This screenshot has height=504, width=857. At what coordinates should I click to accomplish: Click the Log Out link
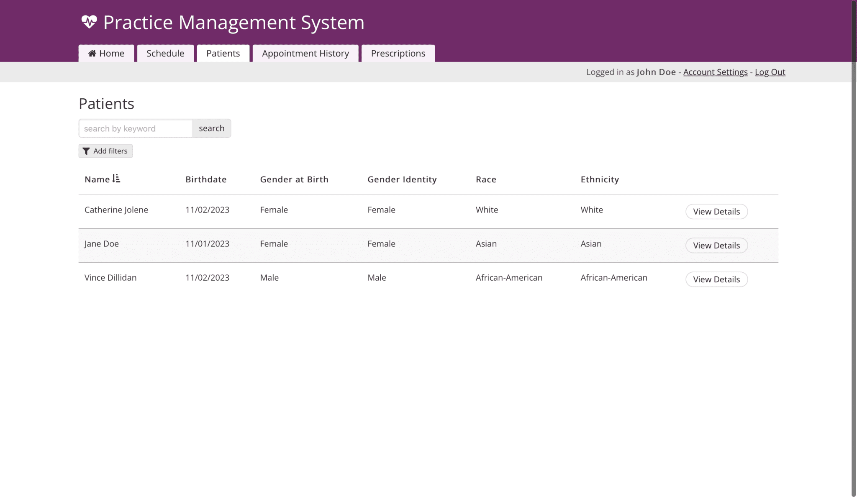coord(770,72)
